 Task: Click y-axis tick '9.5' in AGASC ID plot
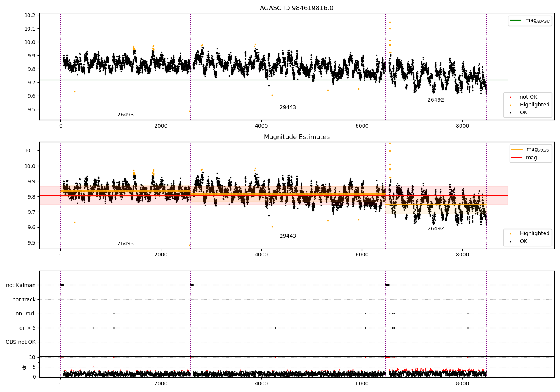32,109
